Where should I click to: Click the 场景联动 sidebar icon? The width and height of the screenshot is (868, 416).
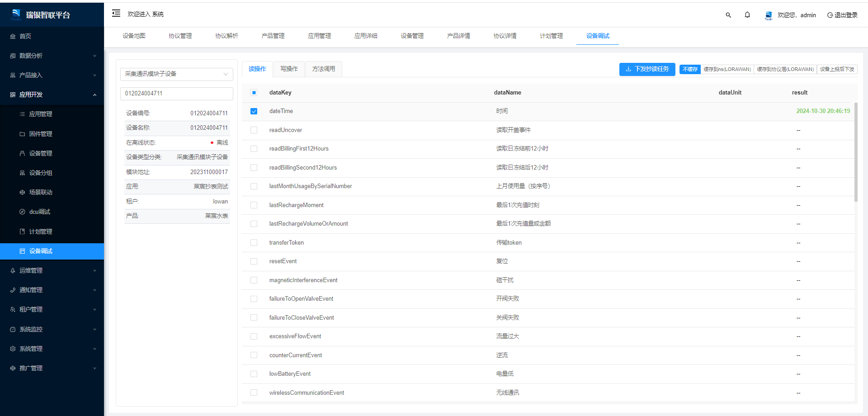[22, 192]
